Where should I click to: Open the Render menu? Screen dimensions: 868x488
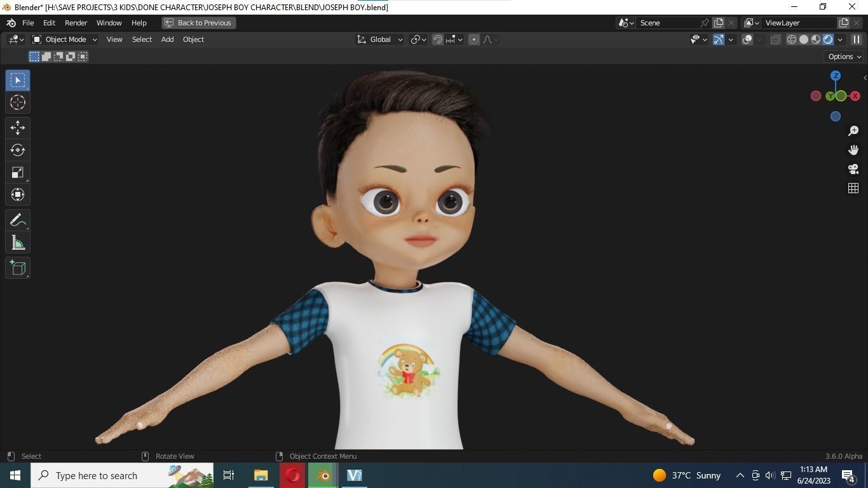click(x=76, y=23)
